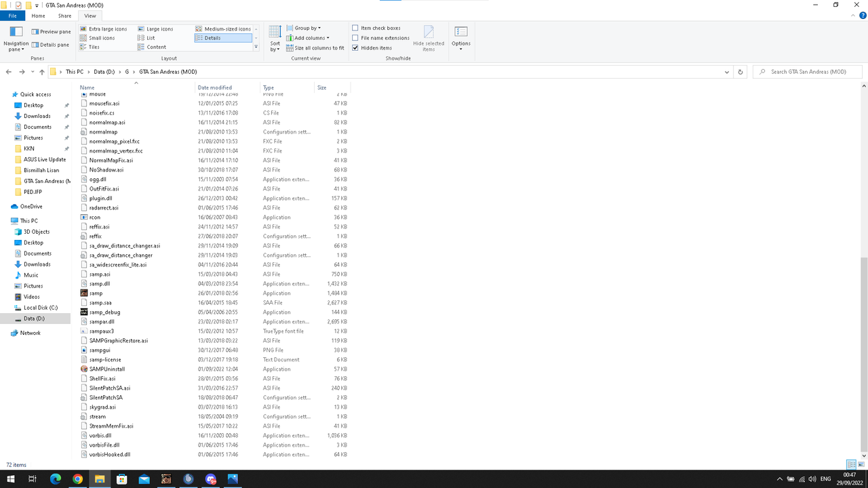
Task: Go up one folder level
Action: (42, 72)
